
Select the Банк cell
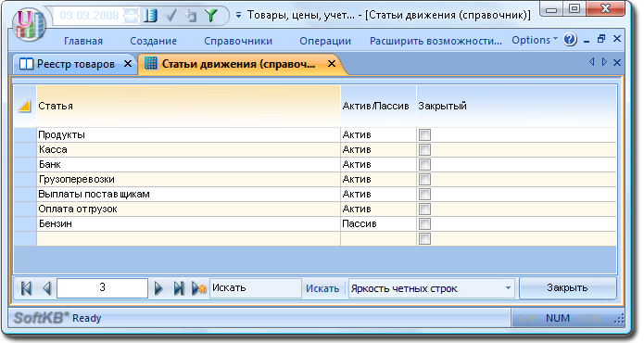[x=188, y=164]
